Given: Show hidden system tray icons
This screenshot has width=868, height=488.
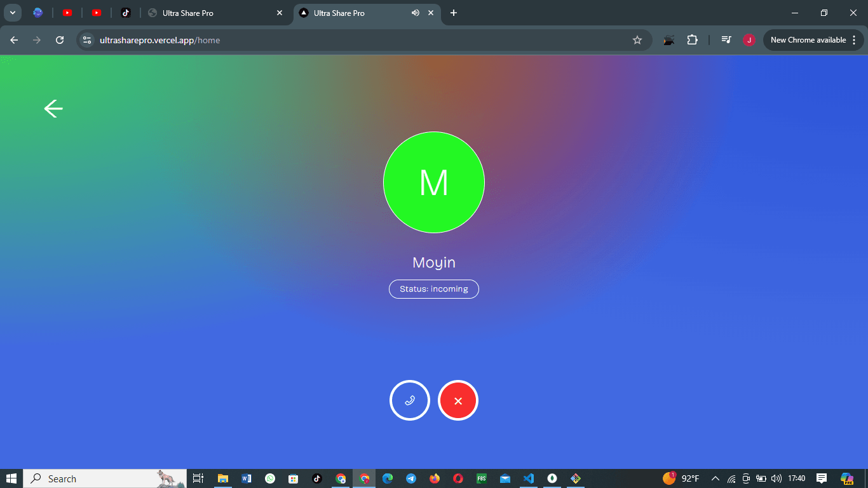Looking at the screenshot, I should (x=715, y=478).
